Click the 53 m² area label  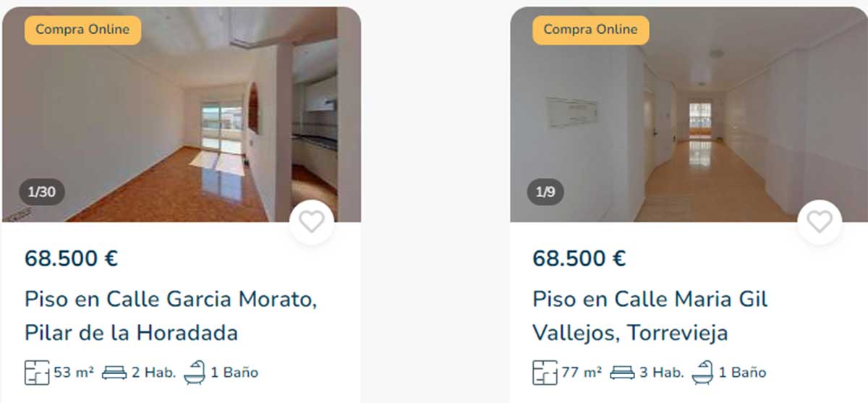(74, 373)
